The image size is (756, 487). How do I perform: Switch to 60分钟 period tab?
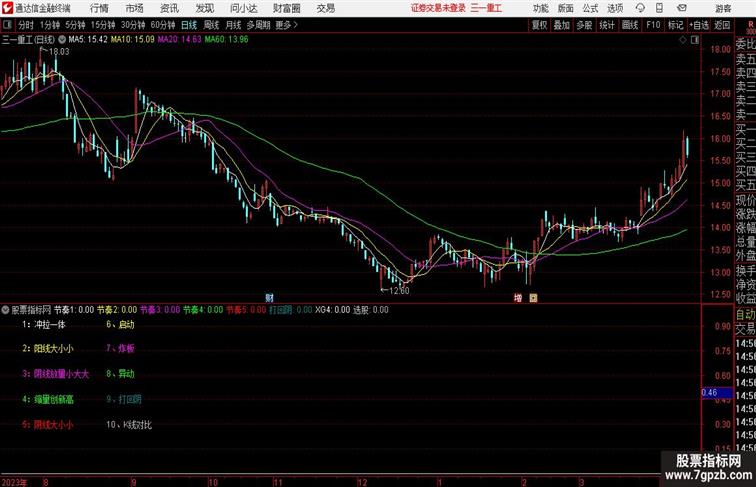point(163,25)
